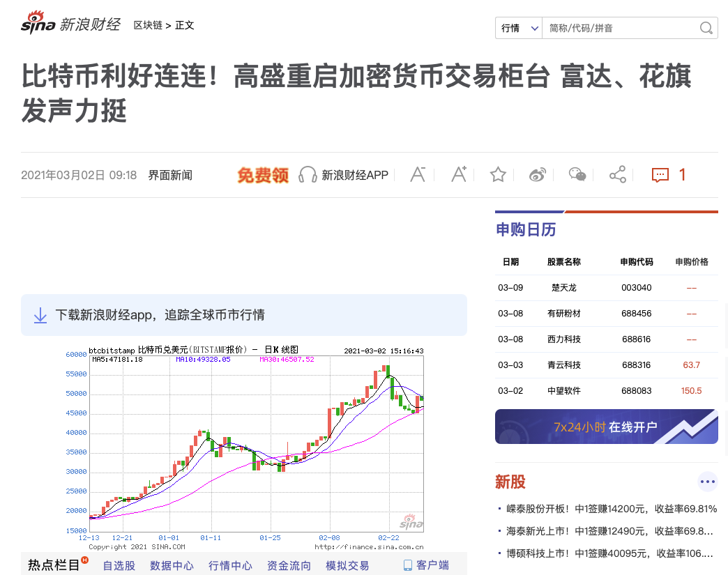The height and width of the screenshot is (575, 728).
Task: Click the Sina Finance logo
Action: 70,23
